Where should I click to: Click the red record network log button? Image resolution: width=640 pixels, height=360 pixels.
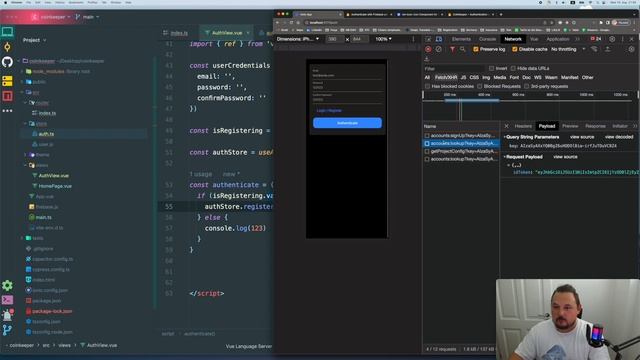coord(428,49)
